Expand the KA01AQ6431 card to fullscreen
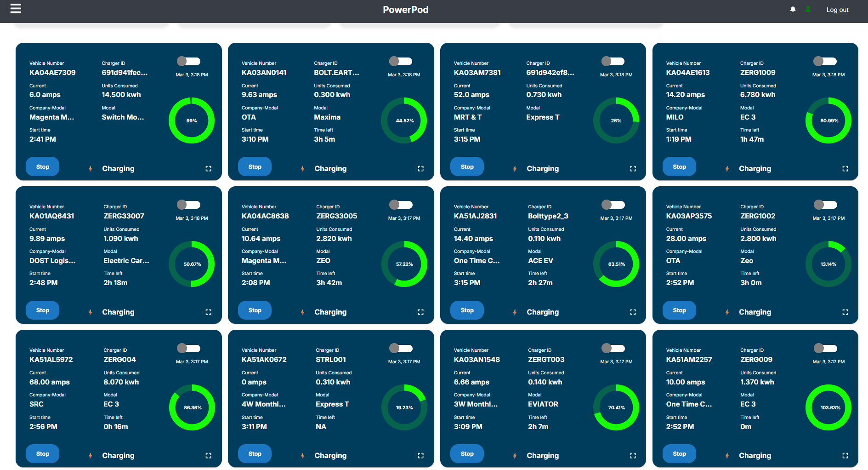 point(208,312)
